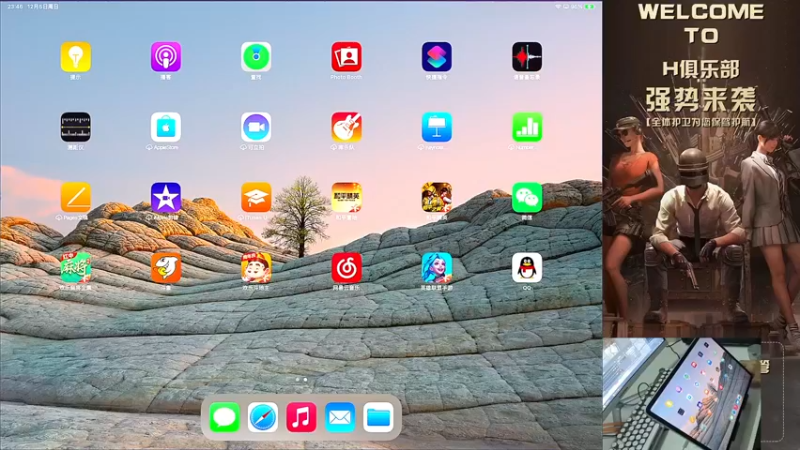
Task: Launch the game icon showing soldier characters
Action: pos(437,197)
